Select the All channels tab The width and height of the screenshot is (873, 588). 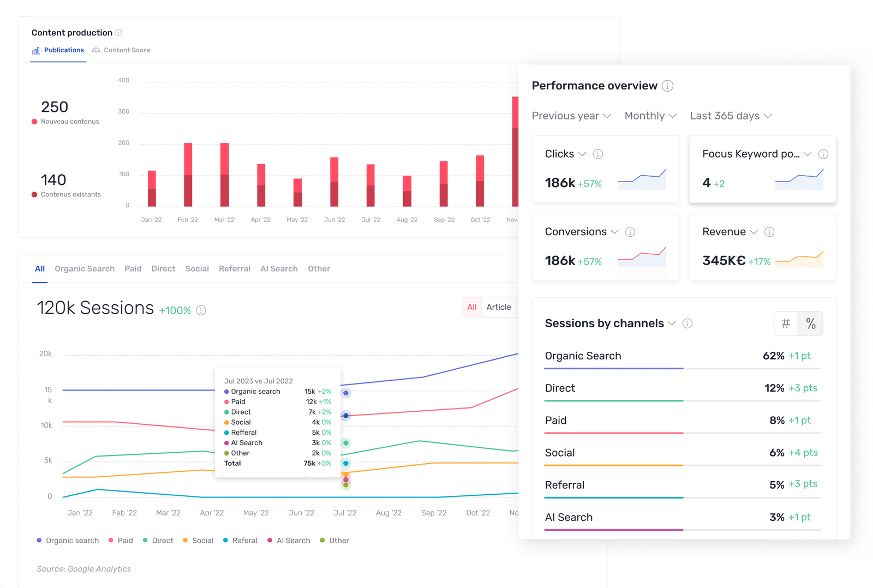40,269
